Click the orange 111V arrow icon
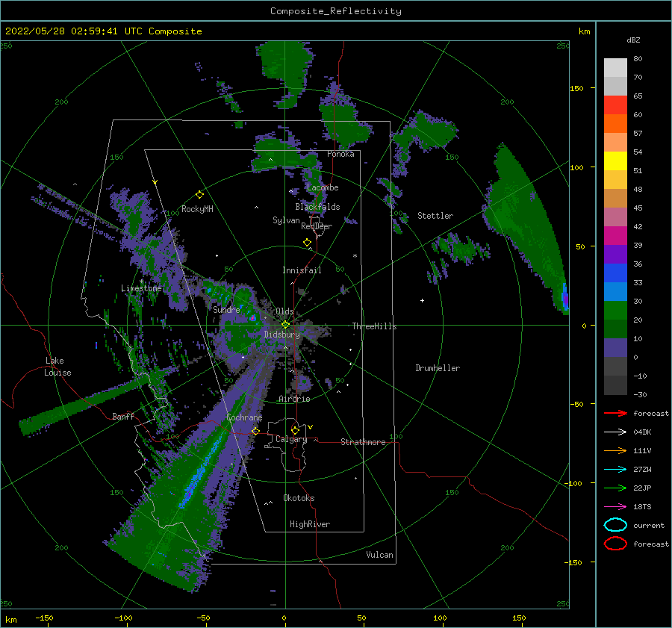 615,450
